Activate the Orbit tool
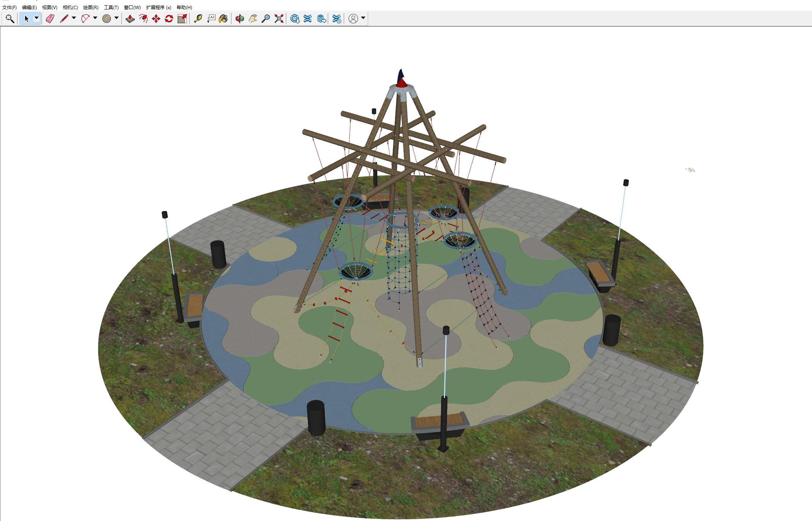 point(239,19)
